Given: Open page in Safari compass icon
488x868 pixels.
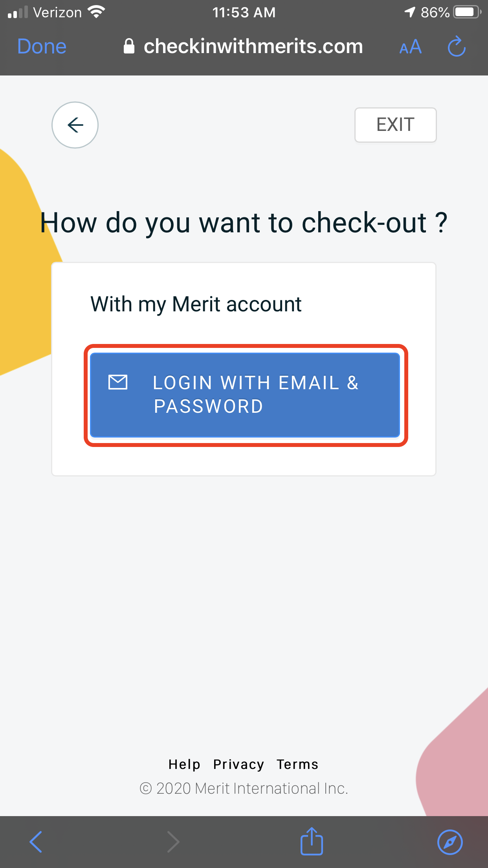Looking at the screenshot, I should pos(450,842).
